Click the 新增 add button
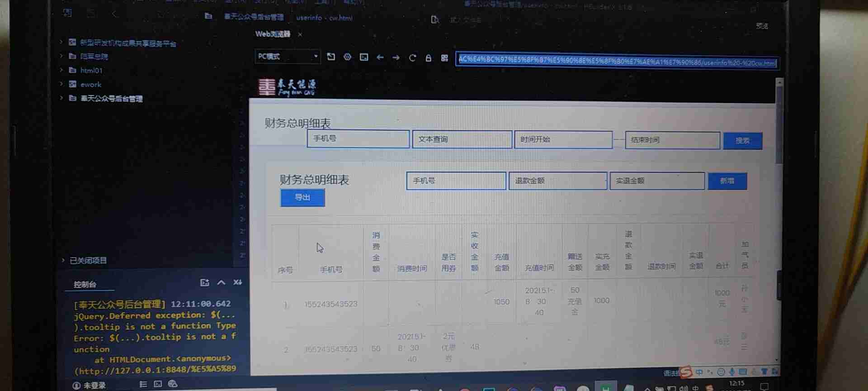The image size is (868, 391). 727,181
